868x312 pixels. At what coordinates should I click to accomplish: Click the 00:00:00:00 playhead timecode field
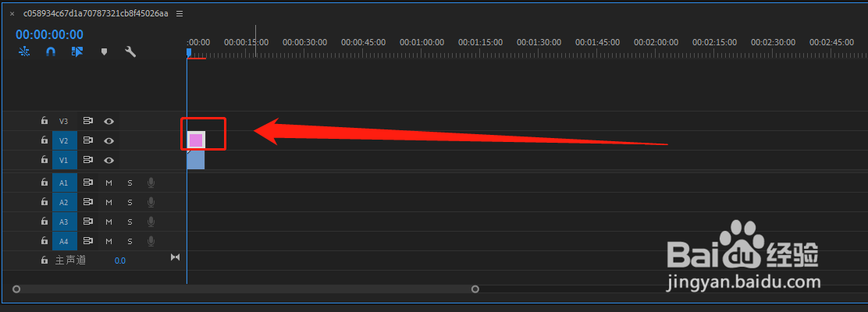point(49,35)
